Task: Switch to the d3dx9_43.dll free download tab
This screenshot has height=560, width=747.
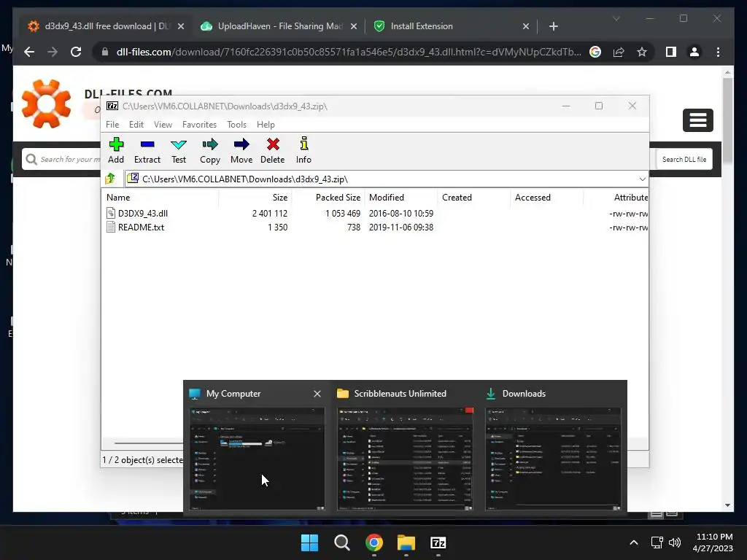Action: coord(107,26)
